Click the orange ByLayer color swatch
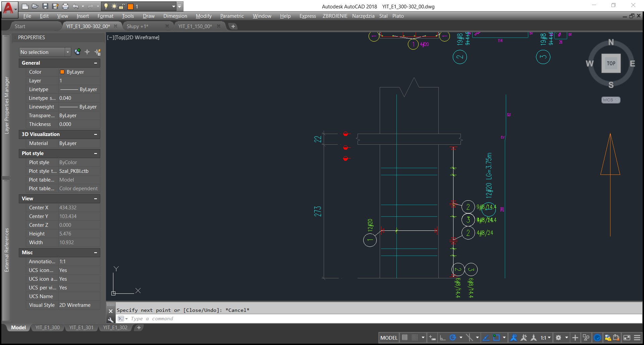This screenshot has width=644, height=345. click(62, 72)
